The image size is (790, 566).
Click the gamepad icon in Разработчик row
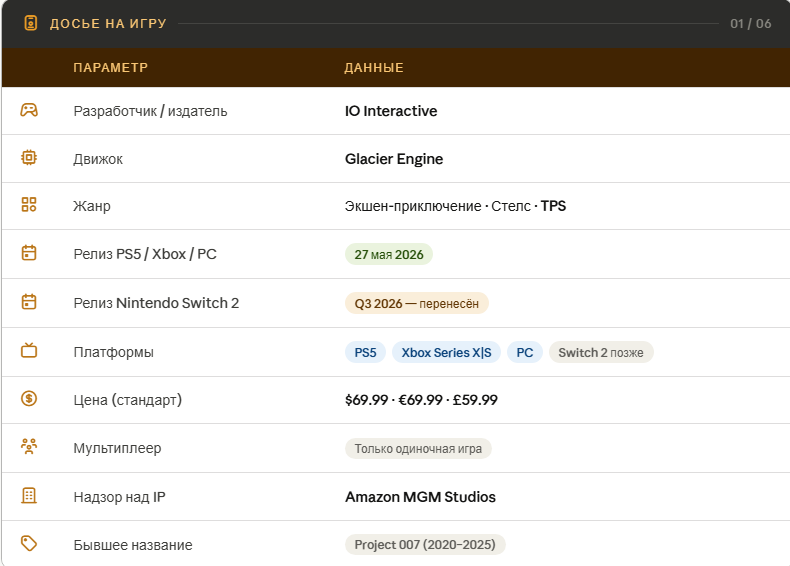(x=29, y=109)
